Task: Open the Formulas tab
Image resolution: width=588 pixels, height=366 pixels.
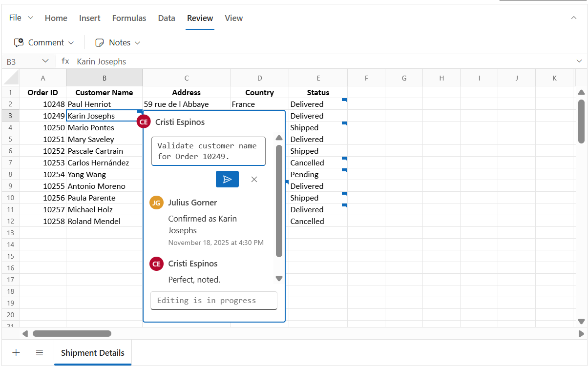Action: (129, 18)
